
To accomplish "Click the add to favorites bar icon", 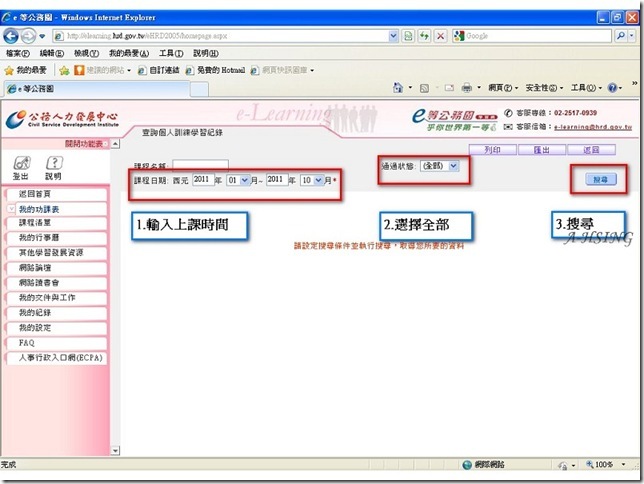I will (x=64, y=71).
